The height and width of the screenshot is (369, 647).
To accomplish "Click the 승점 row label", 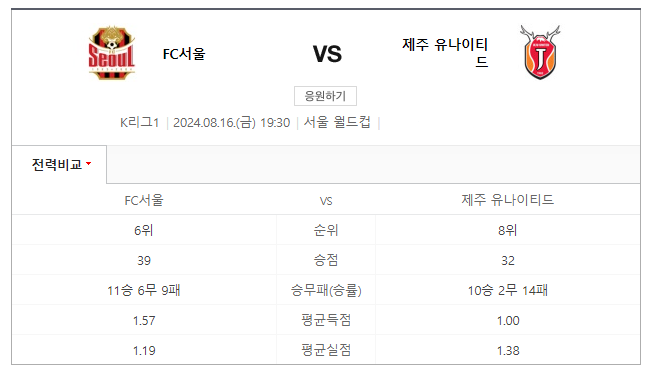I will pyautogui.click(x=326, y=260).
